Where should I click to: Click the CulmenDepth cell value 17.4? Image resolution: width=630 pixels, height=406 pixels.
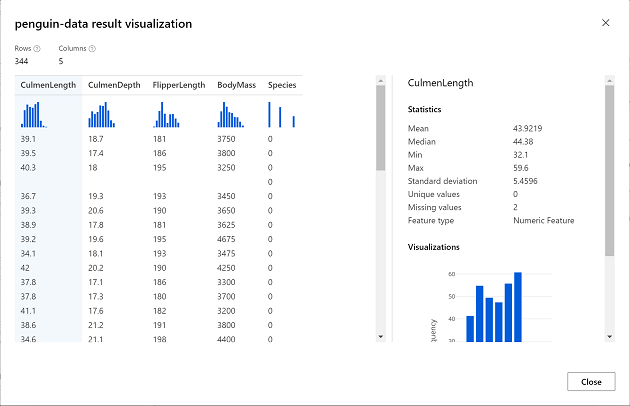96,154
